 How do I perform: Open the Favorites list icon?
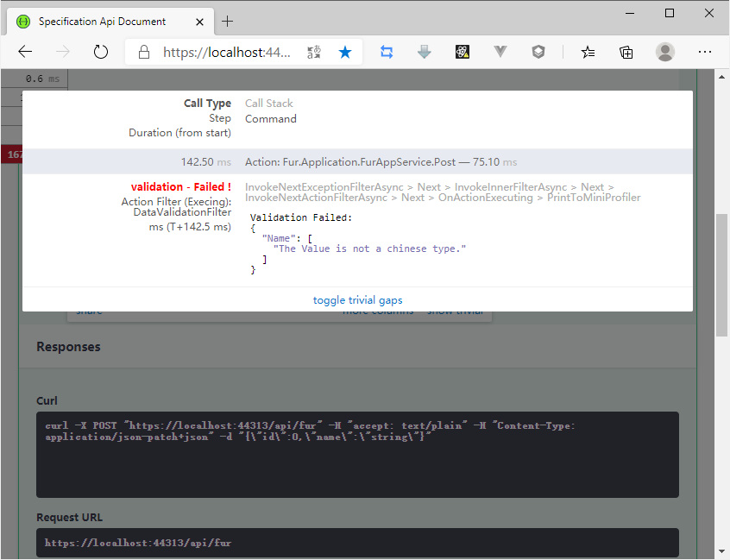[x=588, y=52]
